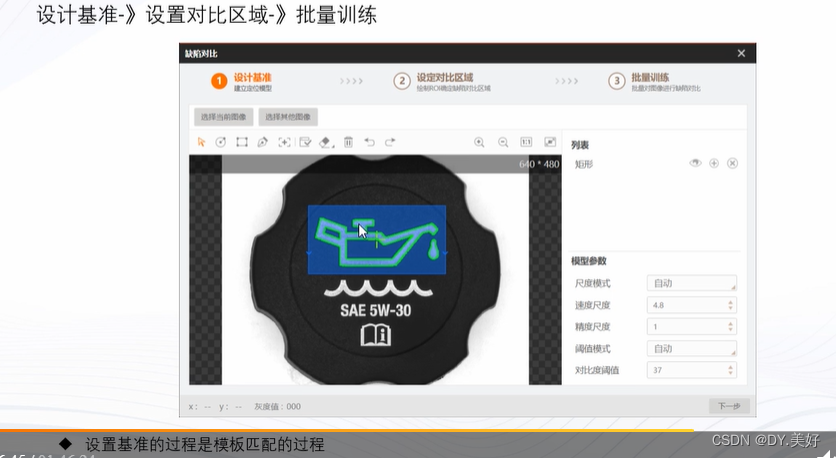The image size is (836, 458).
Task: Click the 640 * 480 size label
Action: pos(539,164)
